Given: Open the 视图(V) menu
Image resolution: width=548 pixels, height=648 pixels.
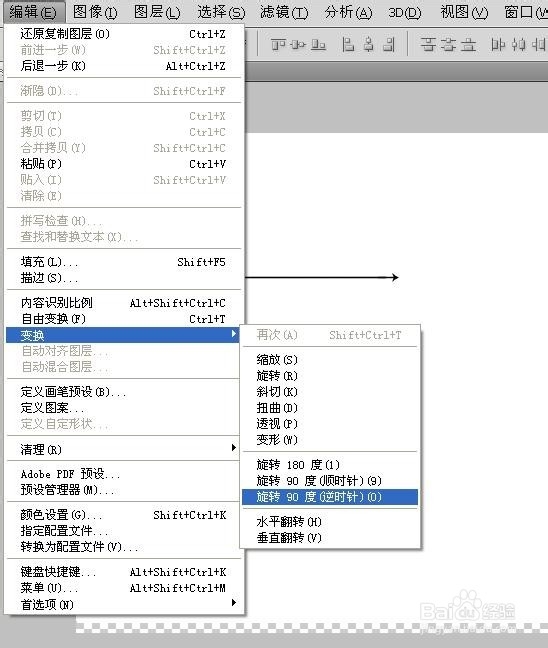Looking at the screenshot, I should click(x=464, y=12).
